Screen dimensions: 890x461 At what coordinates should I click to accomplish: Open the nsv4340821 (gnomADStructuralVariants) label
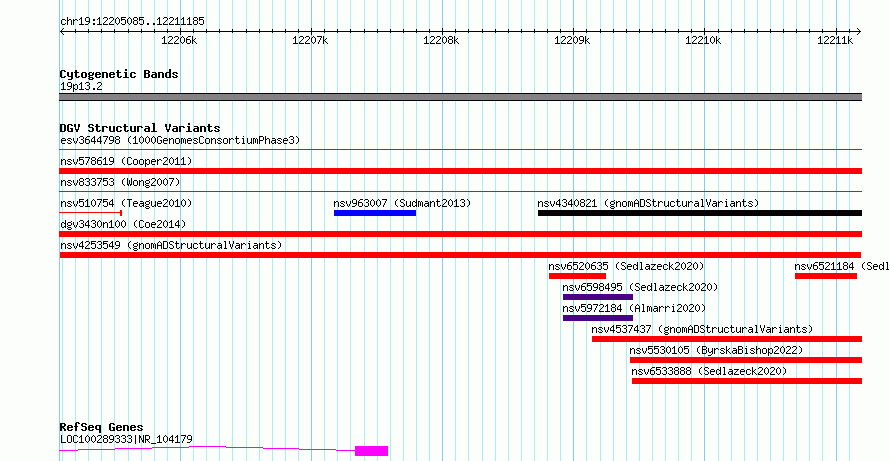[649, 203]
